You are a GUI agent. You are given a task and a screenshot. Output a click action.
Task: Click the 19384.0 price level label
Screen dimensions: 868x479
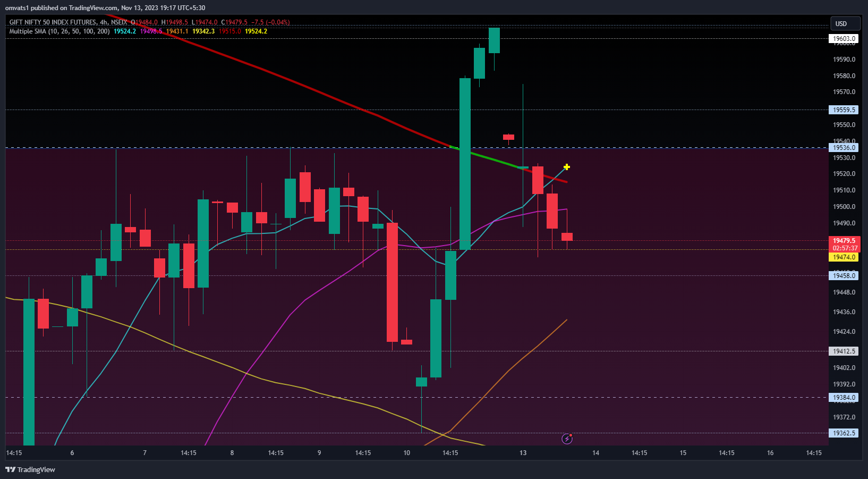[x=844, y=398]
